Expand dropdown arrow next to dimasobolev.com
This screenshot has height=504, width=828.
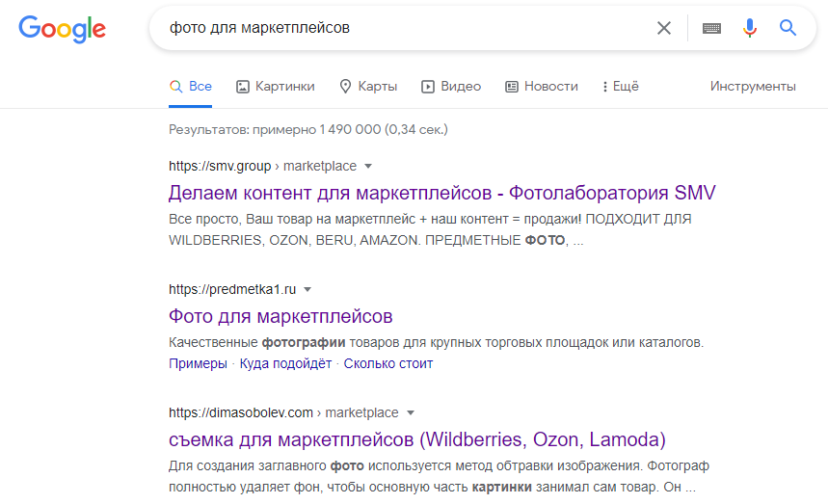(x=411, y=412)
